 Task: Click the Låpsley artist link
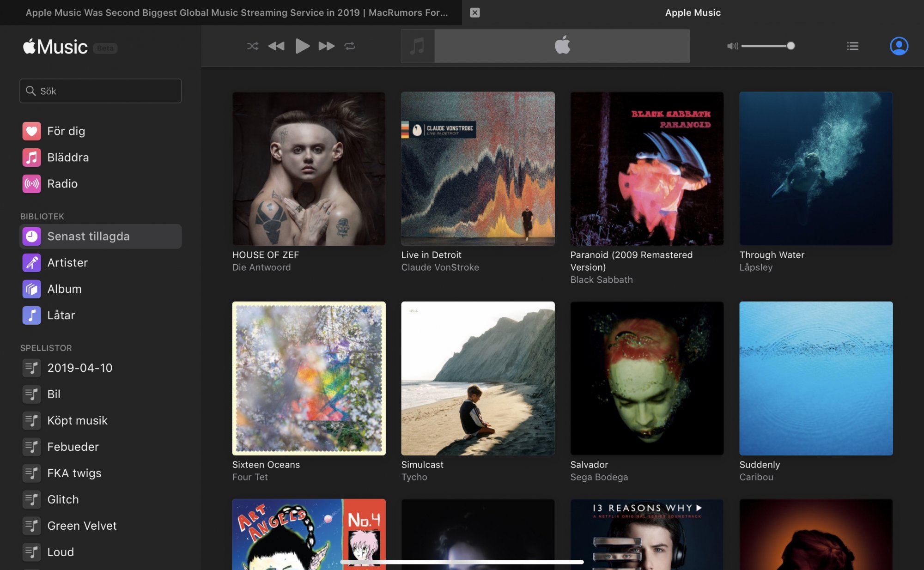pyautogui.click(x=756, y=267)
